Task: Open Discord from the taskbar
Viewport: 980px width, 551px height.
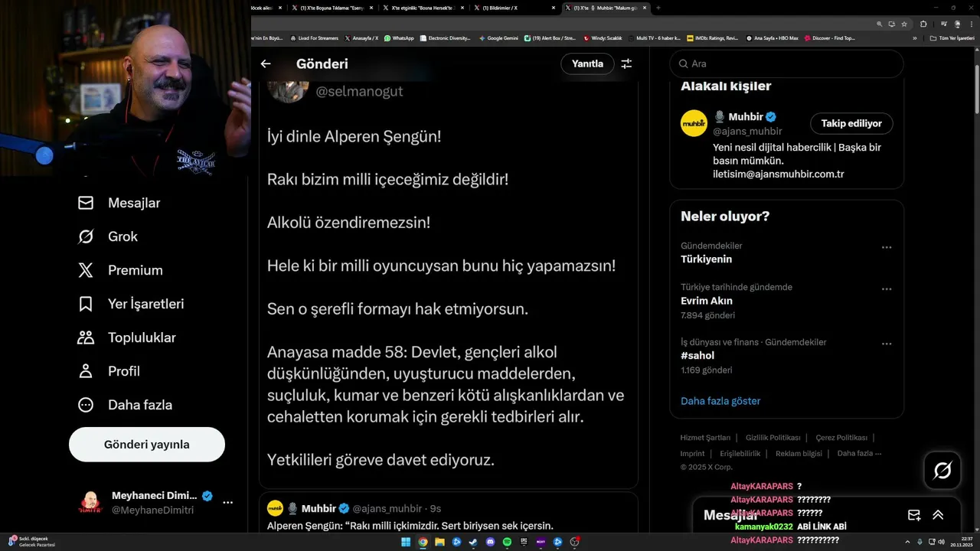Action: pos(490,542)
